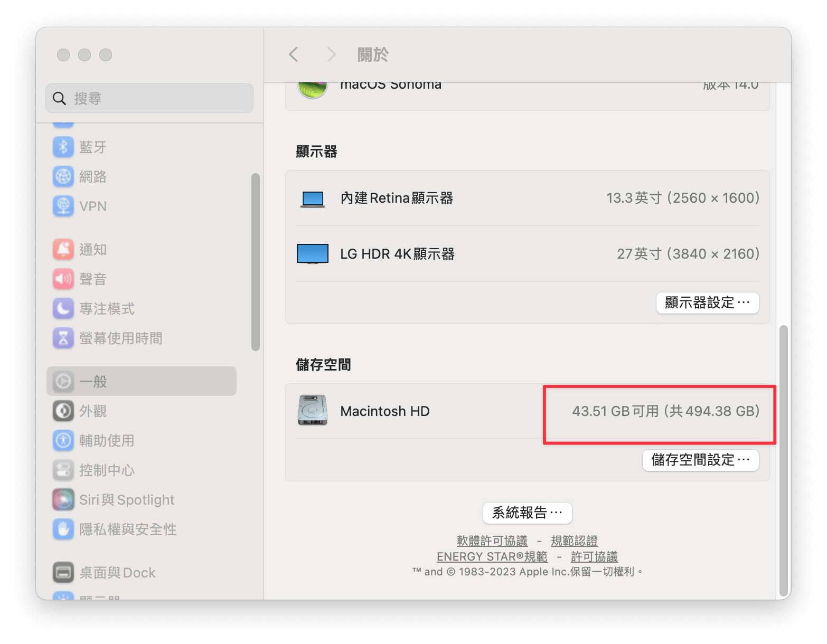The width and height of the screenshot is (827, 644).
Task: Go forward with the right chevron
Action: 331,54
